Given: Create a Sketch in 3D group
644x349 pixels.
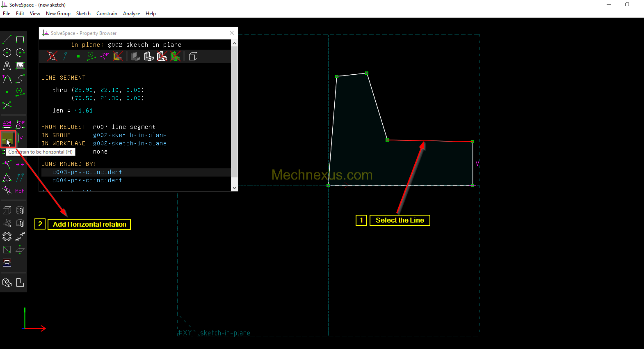Looking at the screenshot, I should 20,250.
